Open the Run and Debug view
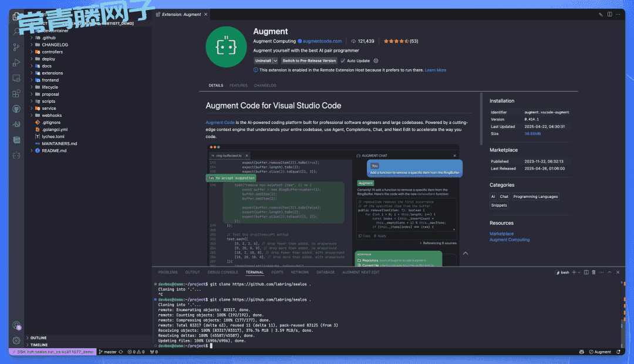The image size is (634, 364). click(16, 63)
